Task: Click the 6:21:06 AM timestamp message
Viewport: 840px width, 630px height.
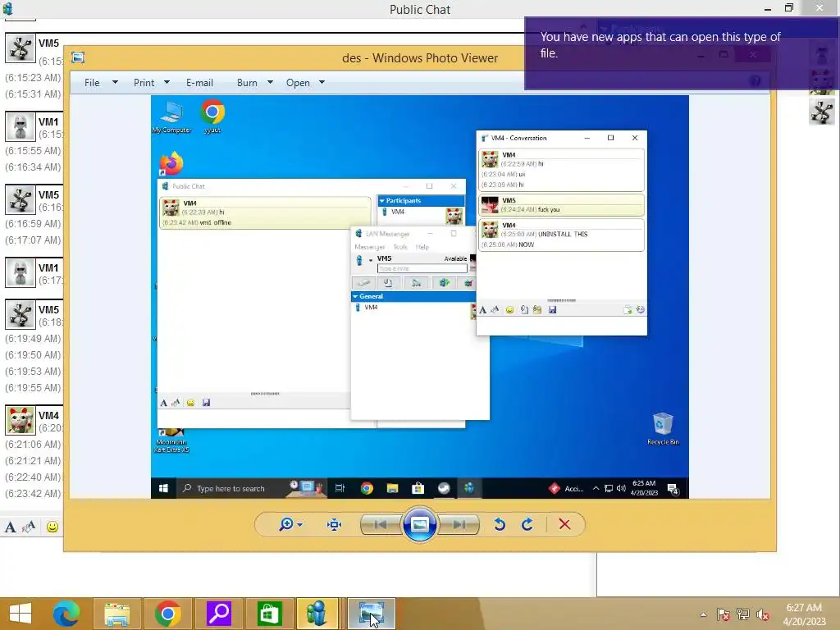Action: tap(33, 444)
